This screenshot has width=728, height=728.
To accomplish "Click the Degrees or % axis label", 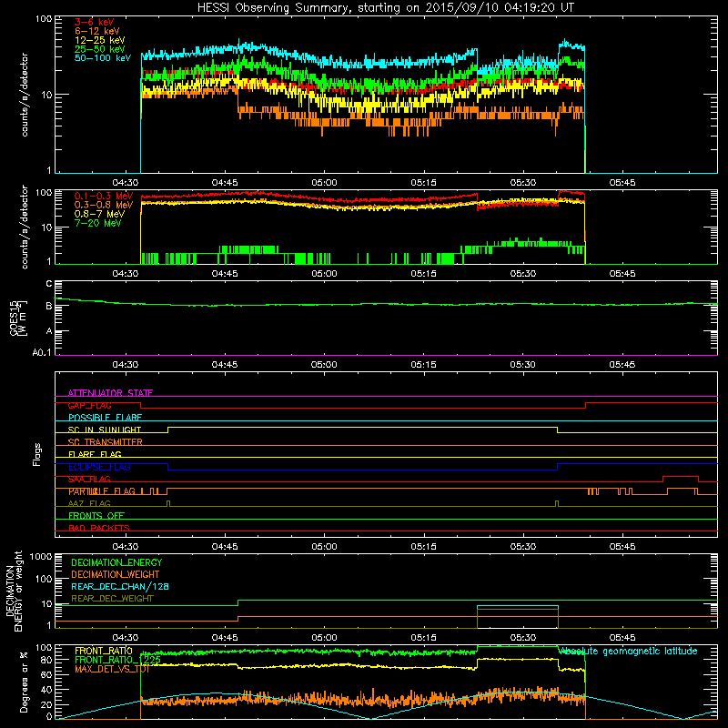I will [24, 682].
